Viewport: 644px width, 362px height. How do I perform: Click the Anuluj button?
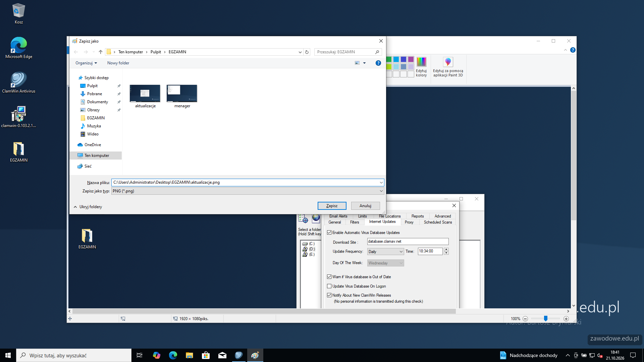[365, 206]
